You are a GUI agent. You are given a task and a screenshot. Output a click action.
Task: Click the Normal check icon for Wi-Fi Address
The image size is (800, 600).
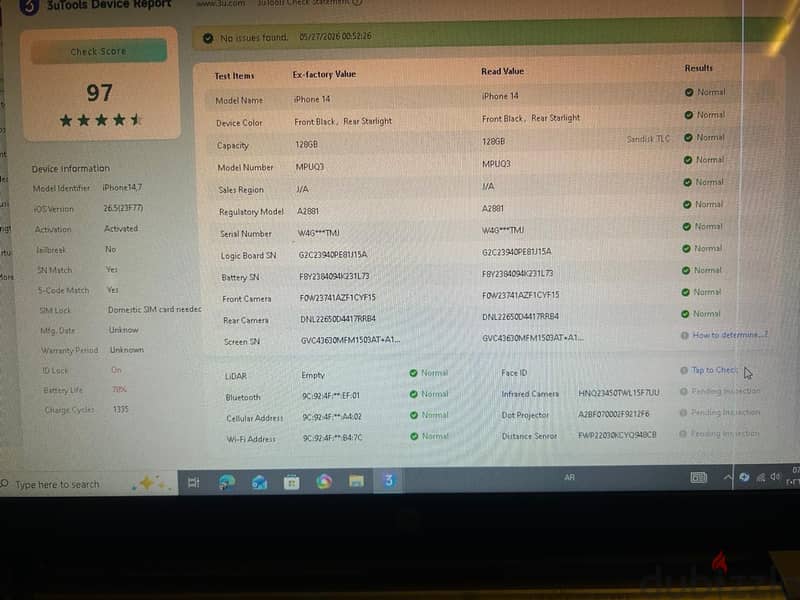click(x=414, y=436)
